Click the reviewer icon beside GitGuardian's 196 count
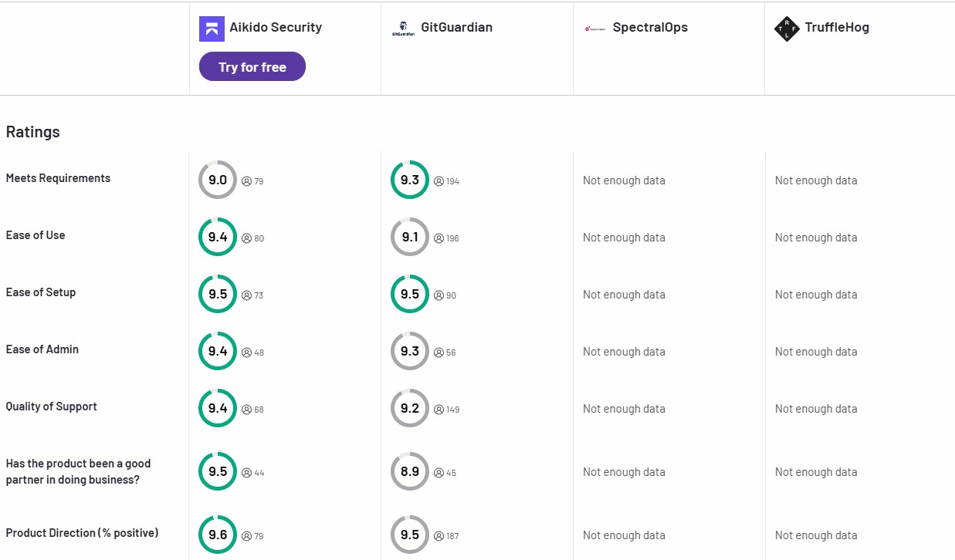Screen dimensions: 955x560 coord(439,238)
